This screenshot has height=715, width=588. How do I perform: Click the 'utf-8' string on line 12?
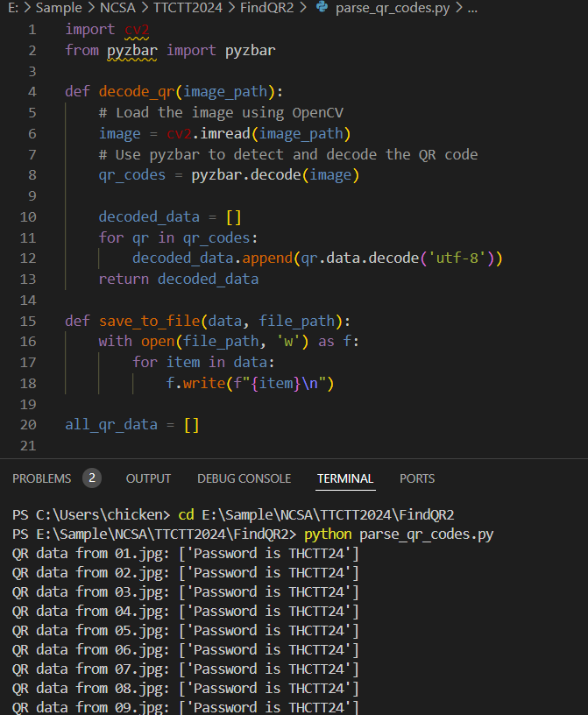457,258
